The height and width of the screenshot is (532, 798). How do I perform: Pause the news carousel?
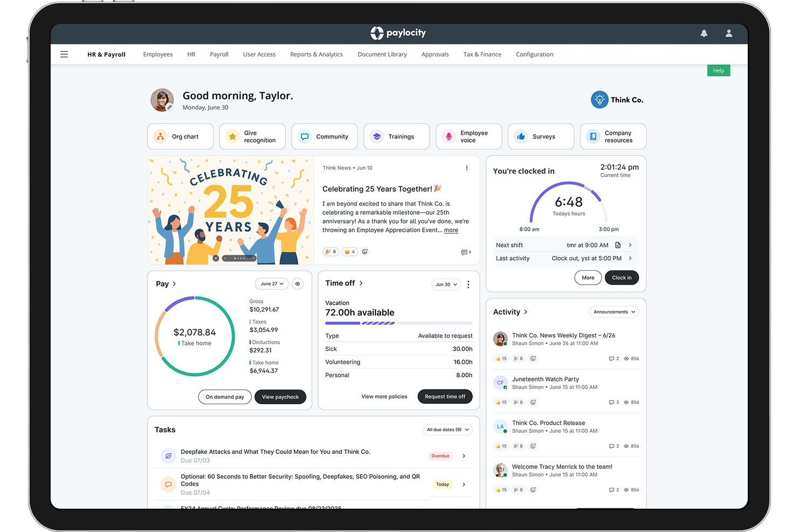pos(216,258)
